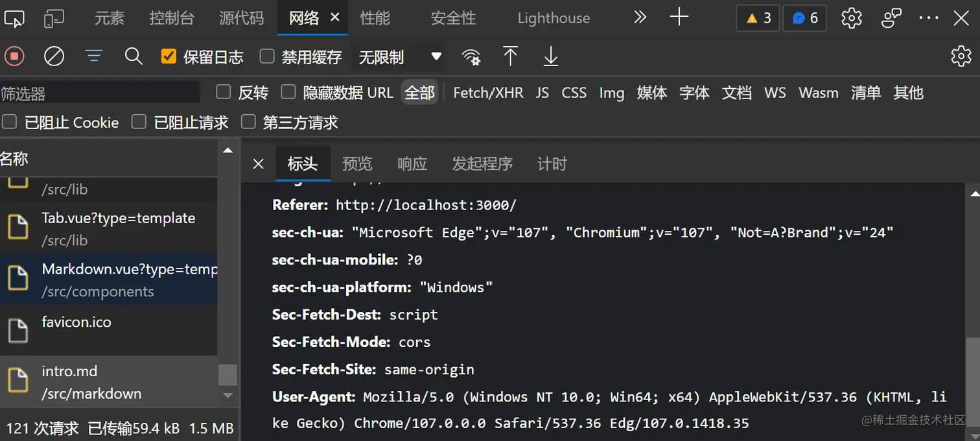This screenshot has height=441, width=980.
Task: Check the 反转 filter option
Action: (224, 92)
